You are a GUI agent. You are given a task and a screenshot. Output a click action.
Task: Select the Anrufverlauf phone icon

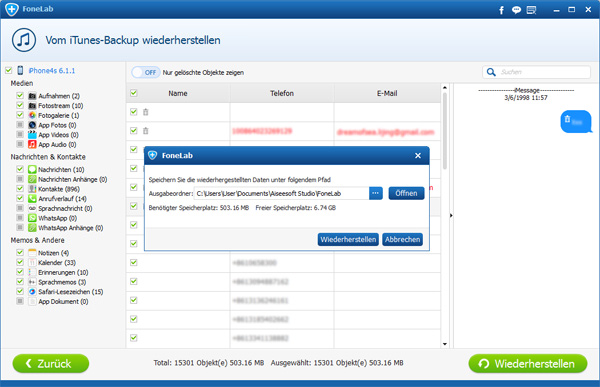[x=32, y=198]
